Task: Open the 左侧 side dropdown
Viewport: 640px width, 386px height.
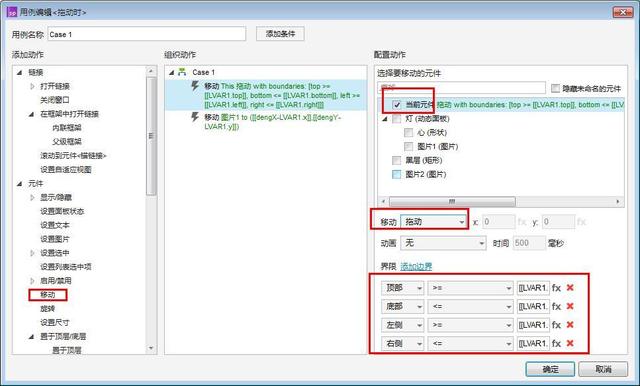Action: [402, 325]
